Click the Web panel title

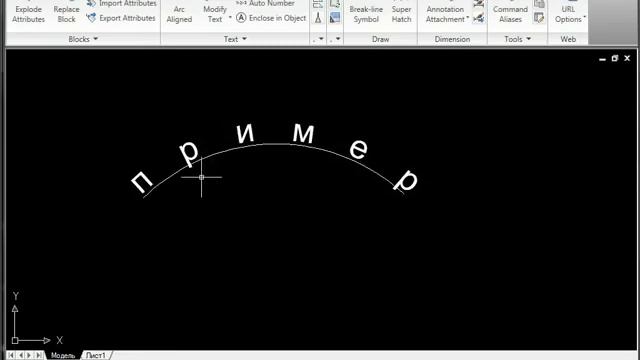[x=568, y=39]
